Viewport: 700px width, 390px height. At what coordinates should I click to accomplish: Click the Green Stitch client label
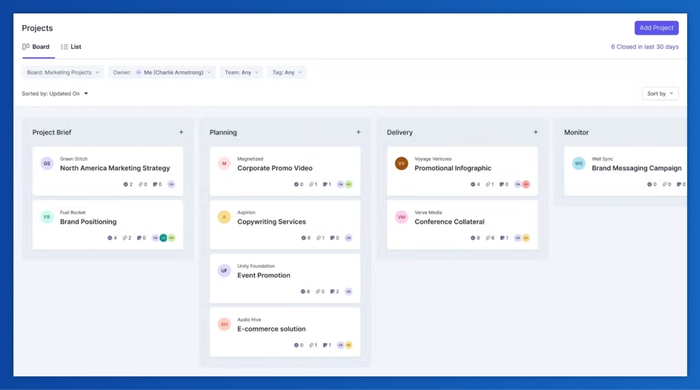pyautogui.click(x=74, y=159)
